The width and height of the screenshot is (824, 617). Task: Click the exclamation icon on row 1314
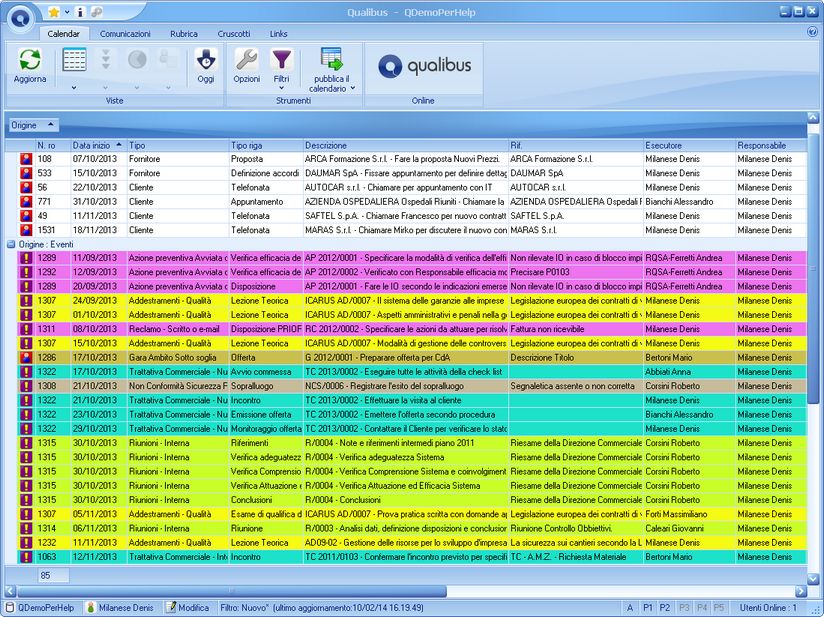tap(26, 528)
